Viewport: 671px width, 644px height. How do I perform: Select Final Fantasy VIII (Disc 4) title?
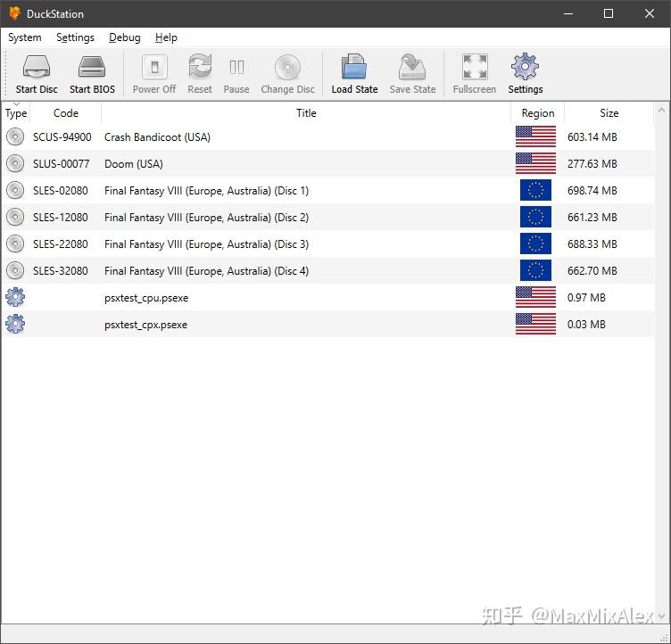point(206,271)
